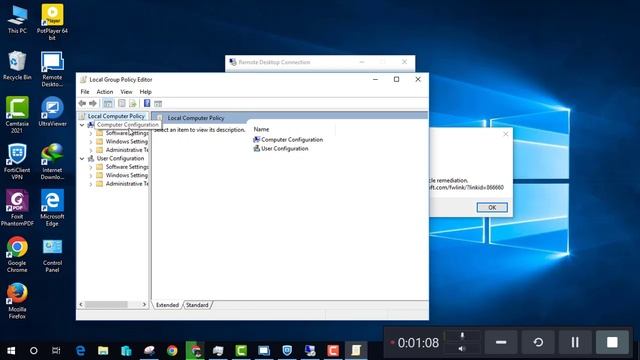Open Chrome from the taskbar
This screenshot has width=640, height=360.
[172, 351]
